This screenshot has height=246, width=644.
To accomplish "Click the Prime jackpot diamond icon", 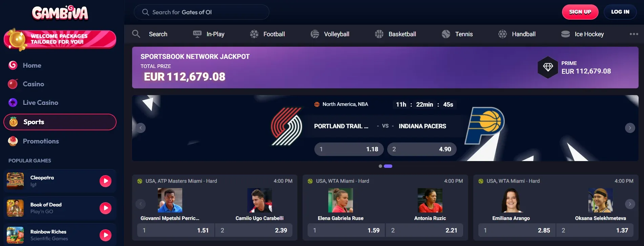I will click(x=548, y=67).
